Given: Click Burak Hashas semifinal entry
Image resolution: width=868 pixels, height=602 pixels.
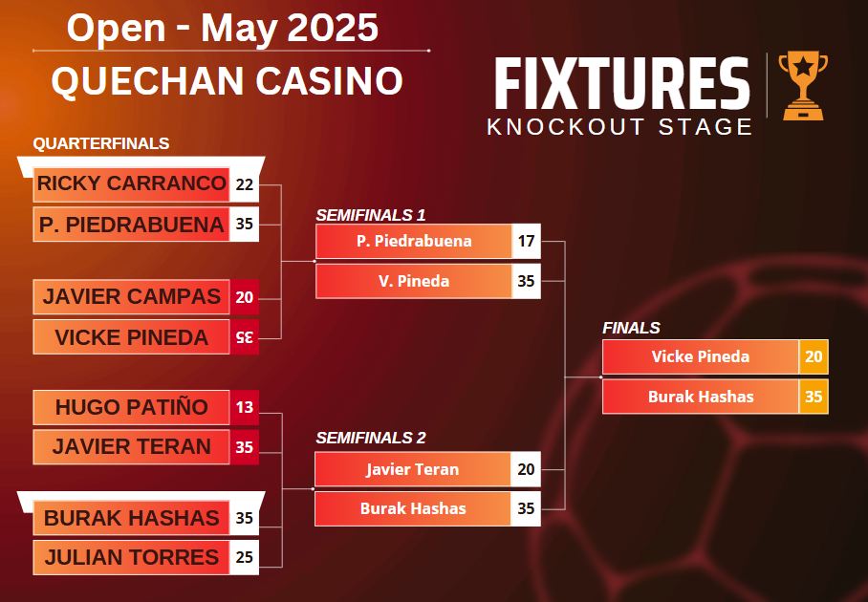Looking at the screenshot, I should click(413, 509).
